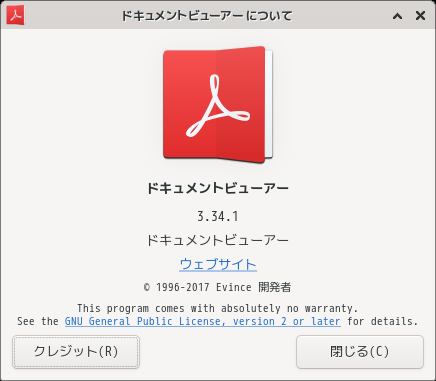436x381 pixels.
Task: Click the window title ドキュメントビューアーについて
Action: click(x=207, y=15)
